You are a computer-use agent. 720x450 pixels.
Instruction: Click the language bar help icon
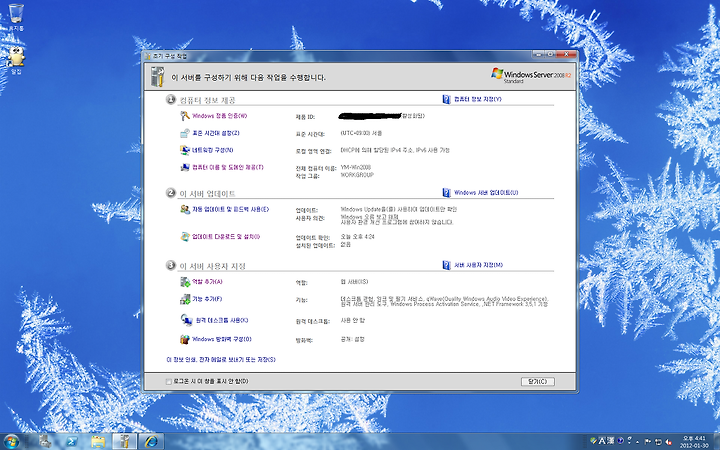point(621,441)
